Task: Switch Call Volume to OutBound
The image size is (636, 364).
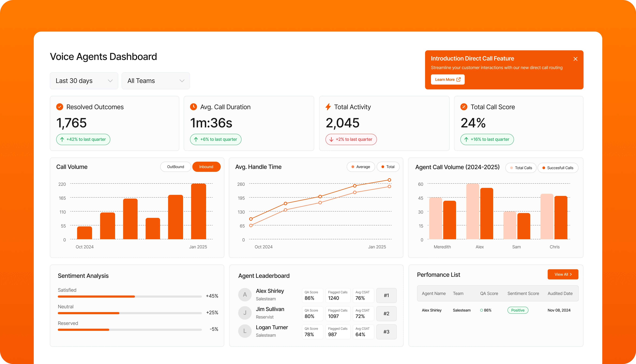Action: tap(175, 167)
